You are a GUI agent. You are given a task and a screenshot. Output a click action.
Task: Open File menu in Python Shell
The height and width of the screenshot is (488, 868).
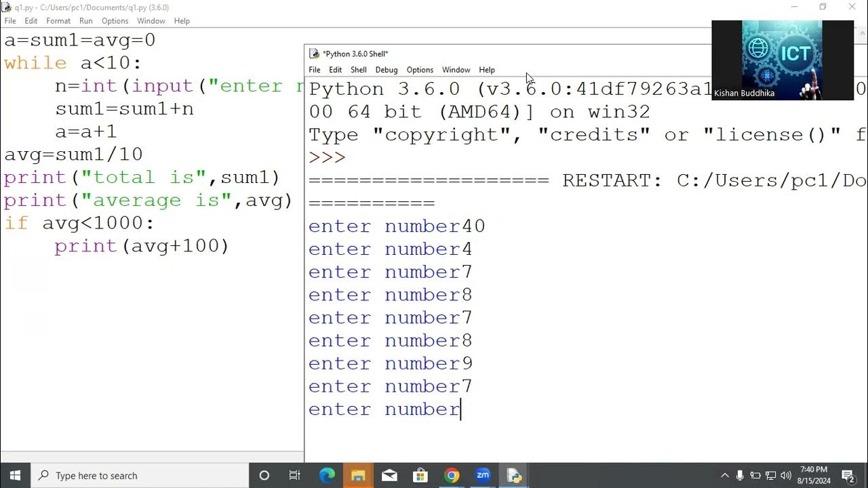coord(315,70)
